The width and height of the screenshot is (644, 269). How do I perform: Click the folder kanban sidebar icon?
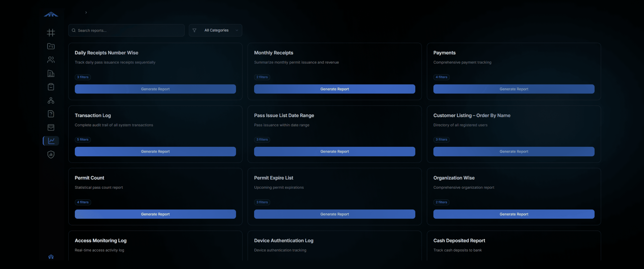coord(51,46)
